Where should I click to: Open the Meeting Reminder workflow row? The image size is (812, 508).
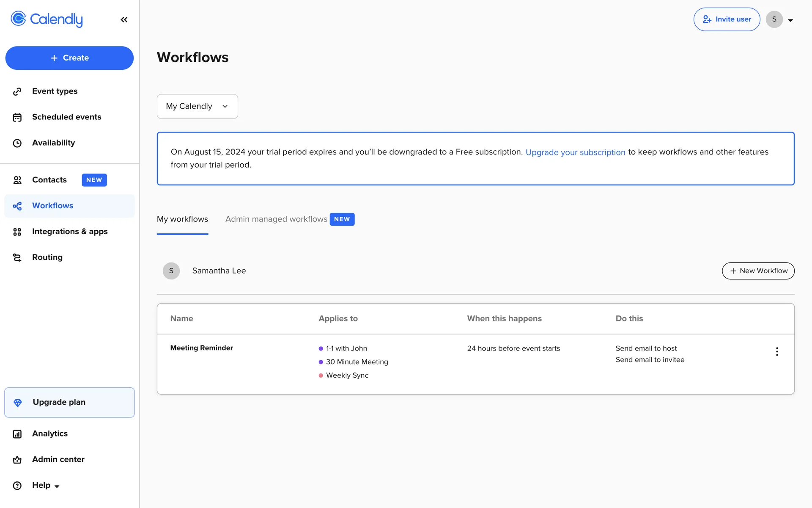point(202,348)
